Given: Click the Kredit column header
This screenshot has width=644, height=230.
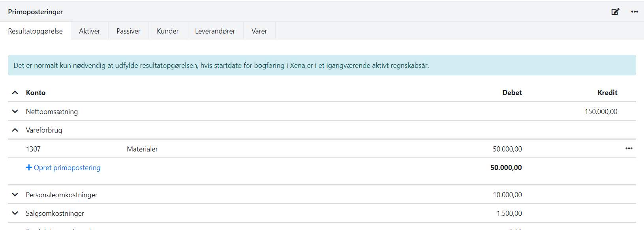Looking at the screenshot, I should [607, 93].
